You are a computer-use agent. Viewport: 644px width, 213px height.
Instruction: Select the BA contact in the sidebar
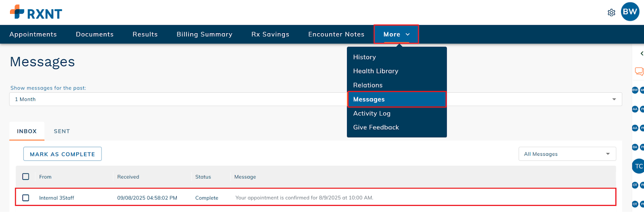(635, 147)
